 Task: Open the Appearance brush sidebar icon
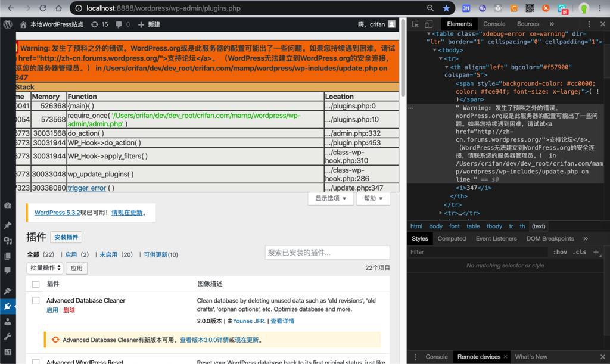[x=8, y=291]
